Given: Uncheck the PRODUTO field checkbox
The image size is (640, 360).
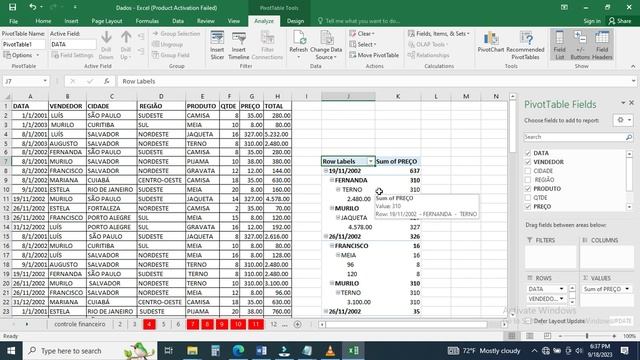Looking at the screenshot, I should (x=528, y=189).
